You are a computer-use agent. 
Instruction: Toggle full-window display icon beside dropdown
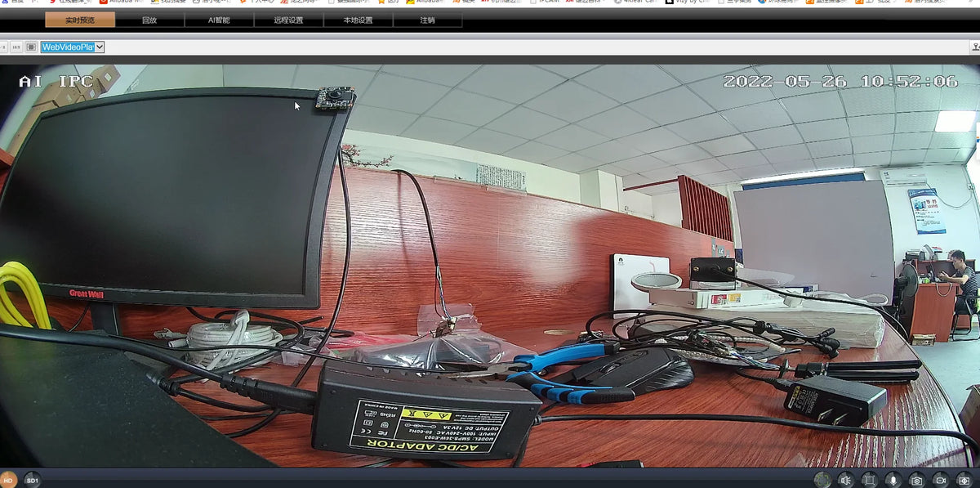31,47
